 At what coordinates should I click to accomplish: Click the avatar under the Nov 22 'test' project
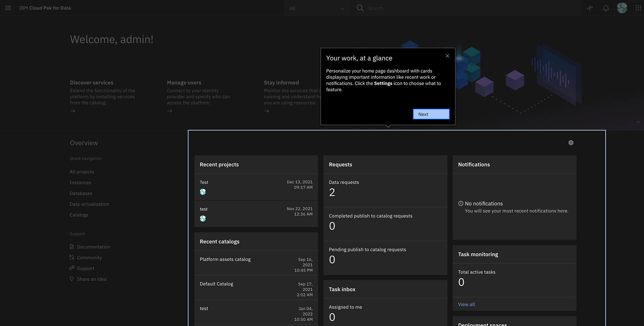coord(203,218)
